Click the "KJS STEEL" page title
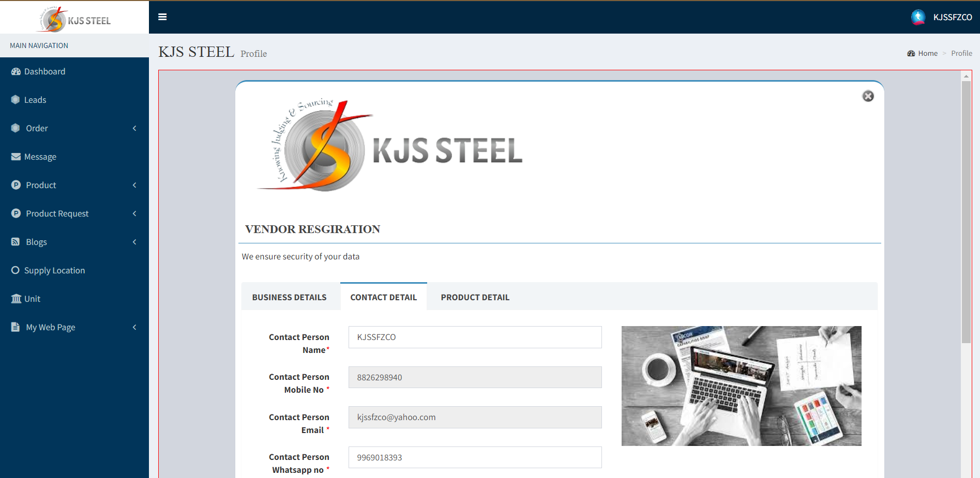The image size is (980, 478). pos(196,52)
